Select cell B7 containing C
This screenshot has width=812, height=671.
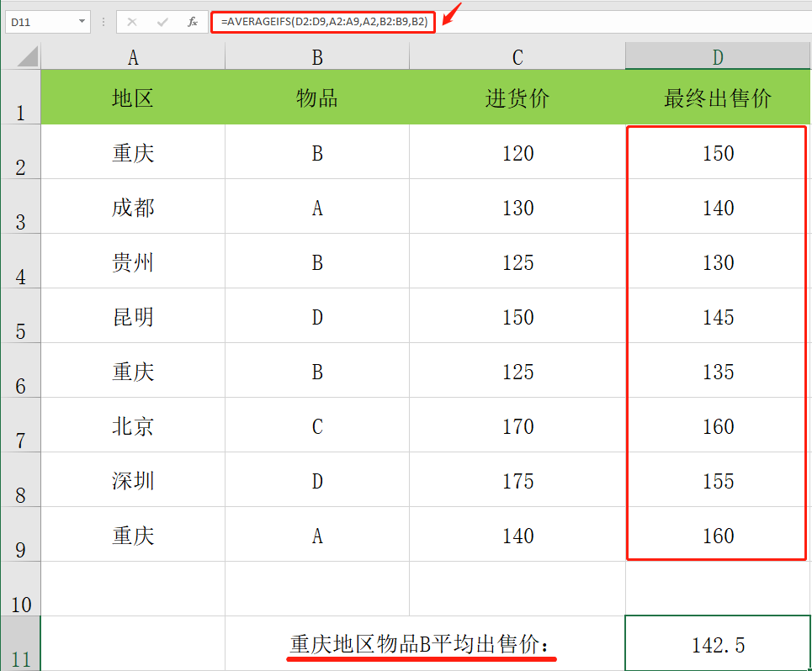[317, 425]
